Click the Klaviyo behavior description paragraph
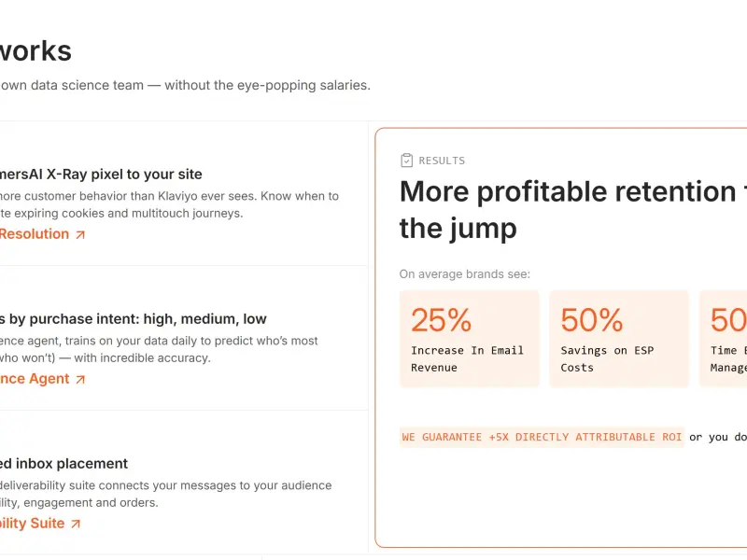 (169, 204)
